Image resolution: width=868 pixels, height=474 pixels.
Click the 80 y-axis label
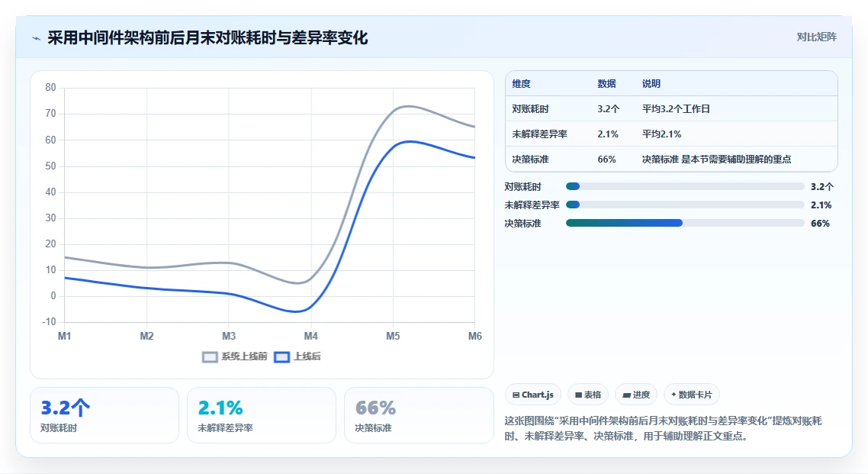50,88
